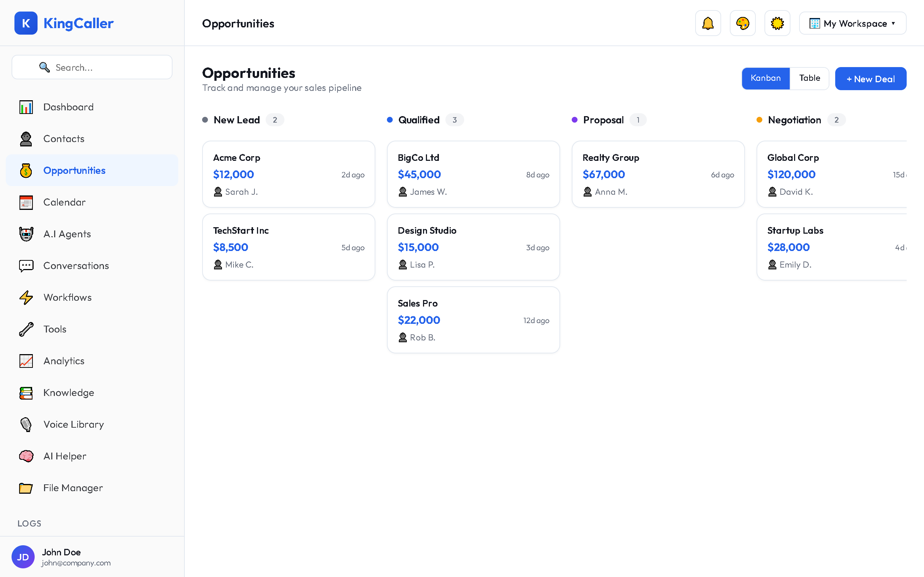The image size is (924, 577).
Task: Click the notification bell icon
Action: click(707, 23)
